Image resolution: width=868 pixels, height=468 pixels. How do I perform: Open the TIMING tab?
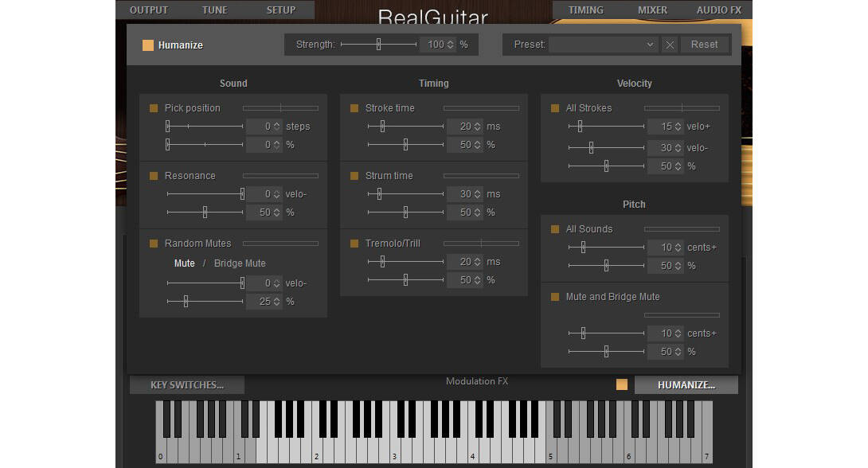click(585, 10)
